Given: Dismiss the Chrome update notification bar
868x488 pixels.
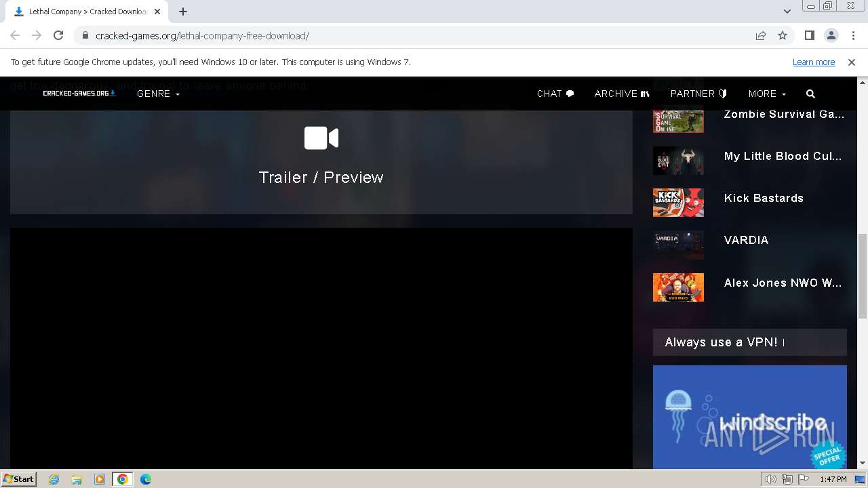Looking at the screenshot, I should click(x=852, y=62).
